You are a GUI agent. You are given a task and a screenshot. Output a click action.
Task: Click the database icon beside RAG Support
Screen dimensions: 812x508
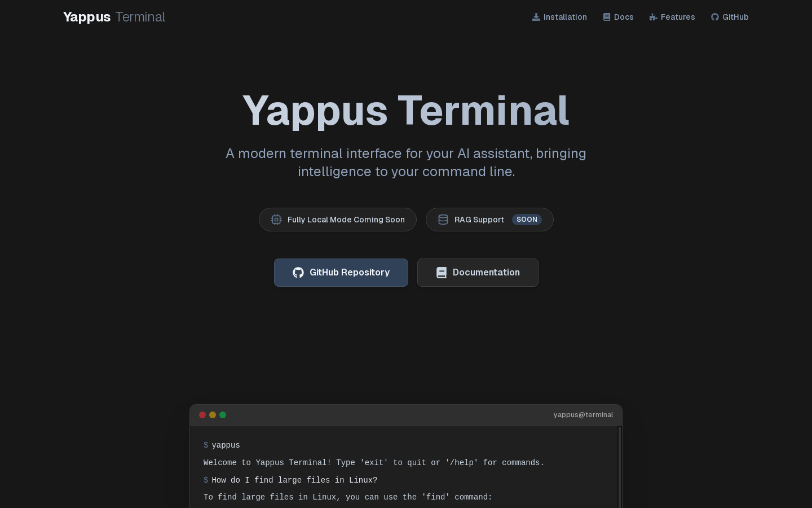pos(443,220)
